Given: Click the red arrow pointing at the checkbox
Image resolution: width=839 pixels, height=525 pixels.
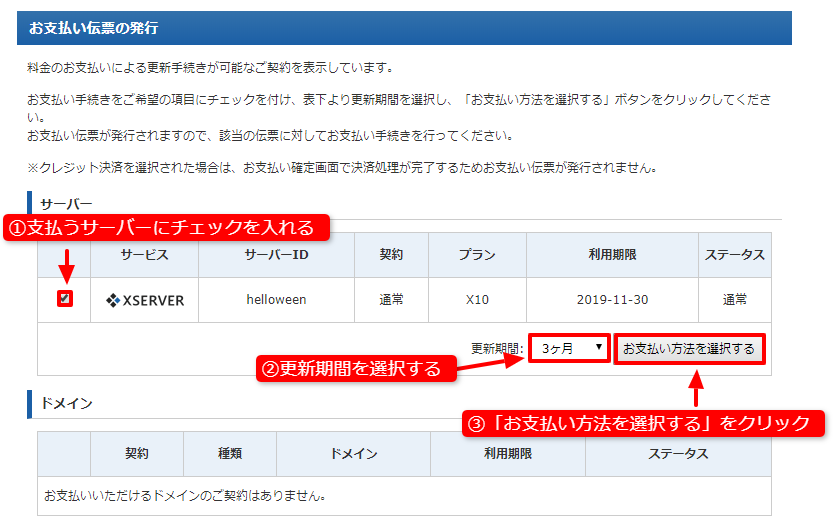Looking at the screenshot, I should [x=65, y=267].
